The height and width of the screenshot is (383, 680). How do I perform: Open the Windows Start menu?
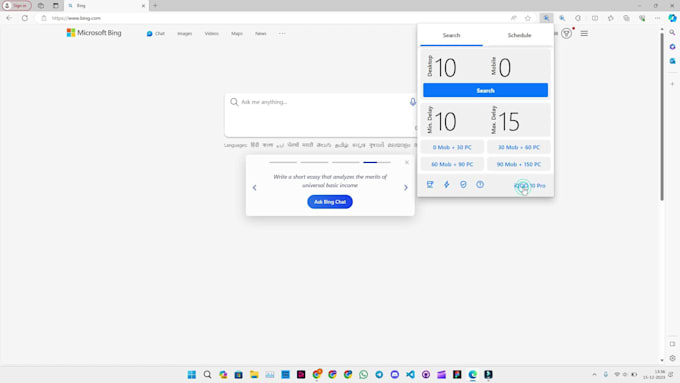(x=192, y=375)
